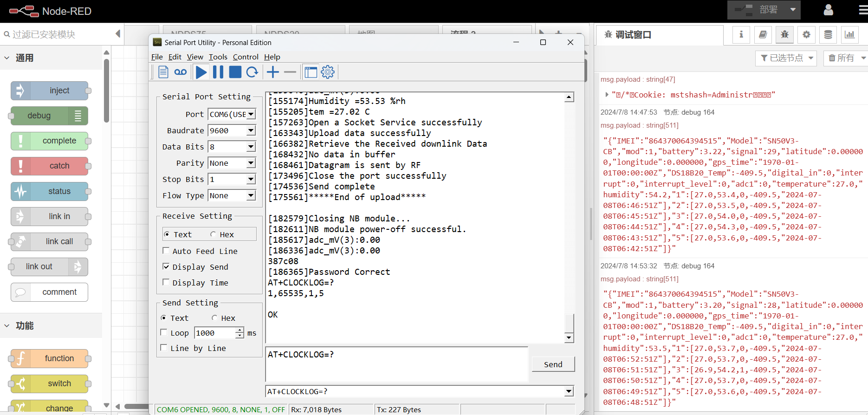This screenshot has height=415, width=868.
Task: Click the loop/glasses icon in Serial Port Utility toolbar
Action: click(x=181, y=72)
